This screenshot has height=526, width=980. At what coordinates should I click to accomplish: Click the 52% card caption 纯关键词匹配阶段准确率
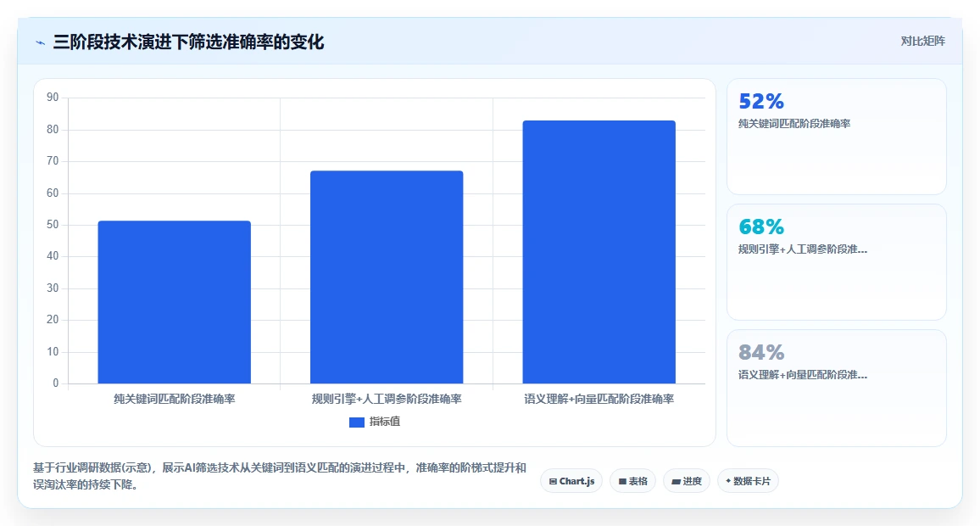794,124
